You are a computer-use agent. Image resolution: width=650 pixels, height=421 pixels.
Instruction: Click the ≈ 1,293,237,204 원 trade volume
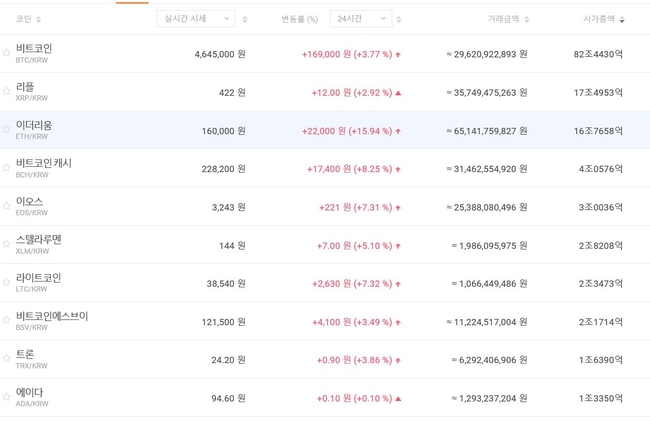coord(490,399)
